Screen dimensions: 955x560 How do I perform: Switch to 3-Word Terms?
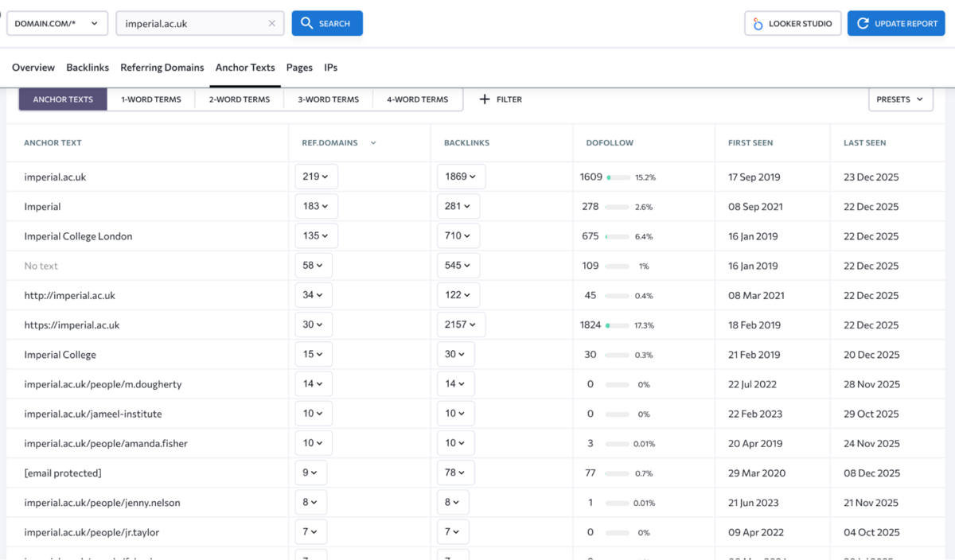pyautogui.click(x=329, y=99)
